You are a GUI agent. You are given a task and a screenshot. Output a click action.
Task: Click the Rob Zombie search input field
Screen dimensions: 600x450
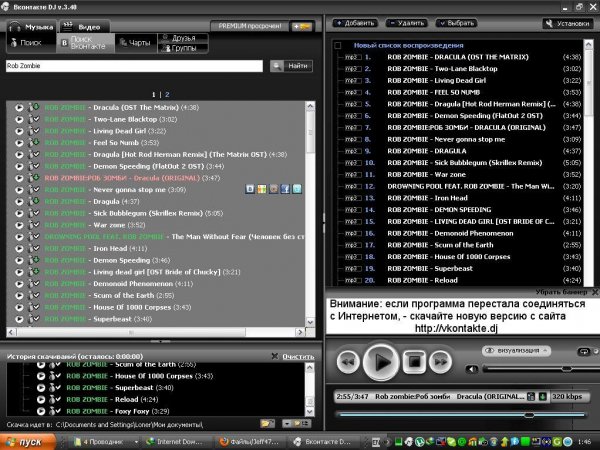pos(134,66)
